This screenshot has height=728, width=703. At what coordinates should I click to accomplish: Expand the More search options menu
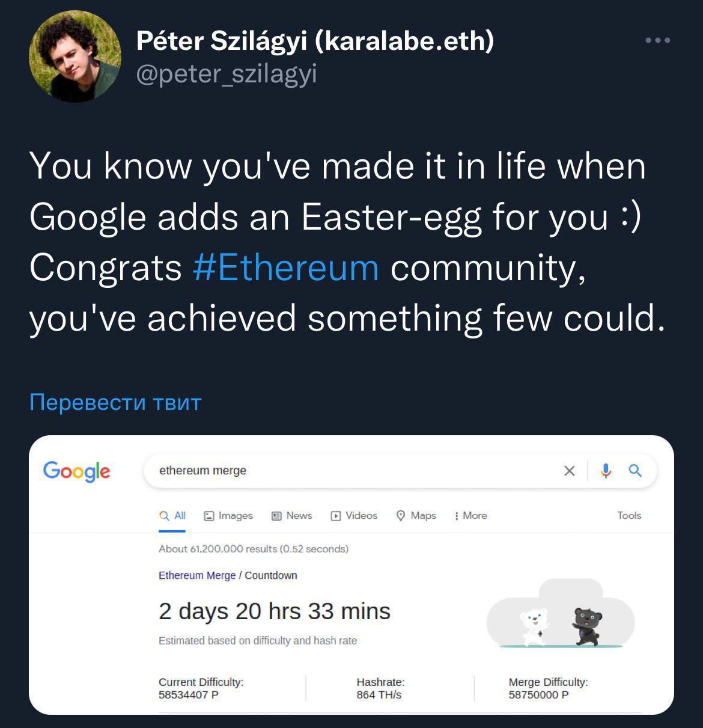tap(470, 516)
